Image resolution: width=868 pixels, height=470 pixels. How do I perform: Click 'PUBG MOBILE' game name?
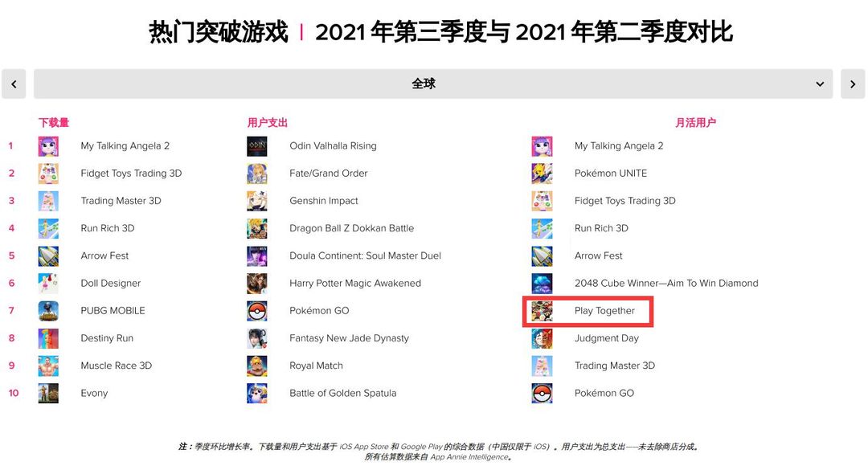113,311
